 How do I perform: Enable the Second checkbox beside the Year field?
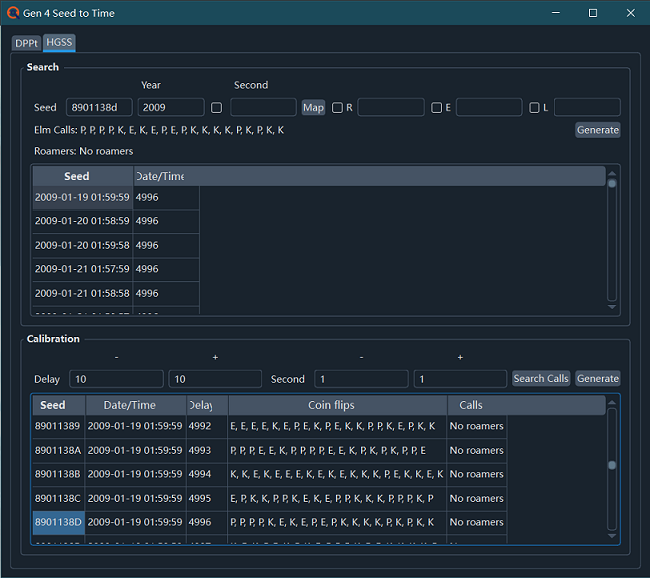pyautogui.click(x=216, y=108)
